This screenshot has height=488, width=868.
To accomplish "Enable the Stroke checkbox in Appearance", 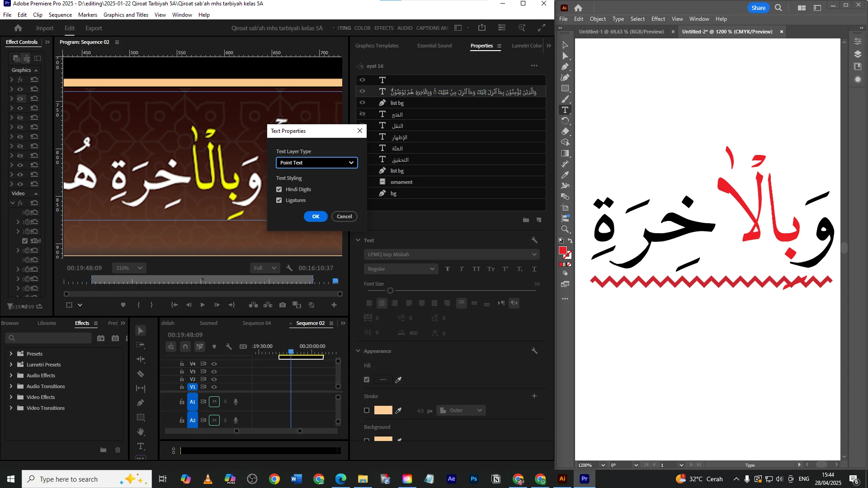I will tap(367, 410).
